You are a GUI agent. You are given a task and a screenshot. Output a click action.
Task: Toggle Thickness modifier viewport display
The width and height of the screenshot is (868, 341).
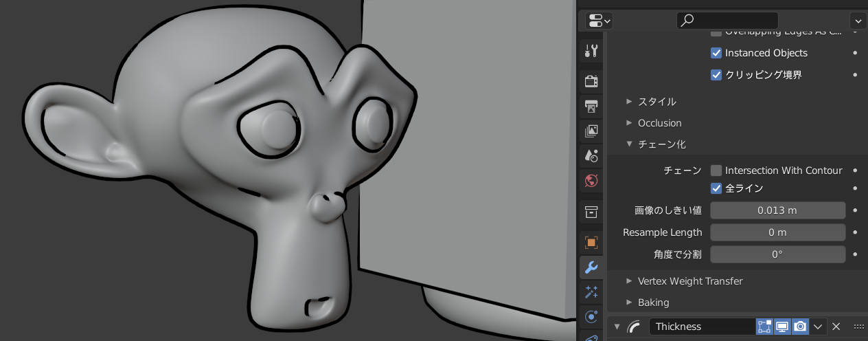coord(782,327)
